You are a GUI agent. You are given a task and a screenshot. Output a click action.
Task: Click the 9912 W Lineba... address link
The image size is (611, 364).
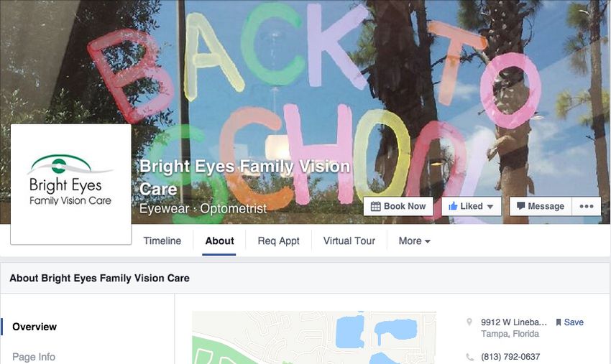pyautogui.click(x=513, y=322)
